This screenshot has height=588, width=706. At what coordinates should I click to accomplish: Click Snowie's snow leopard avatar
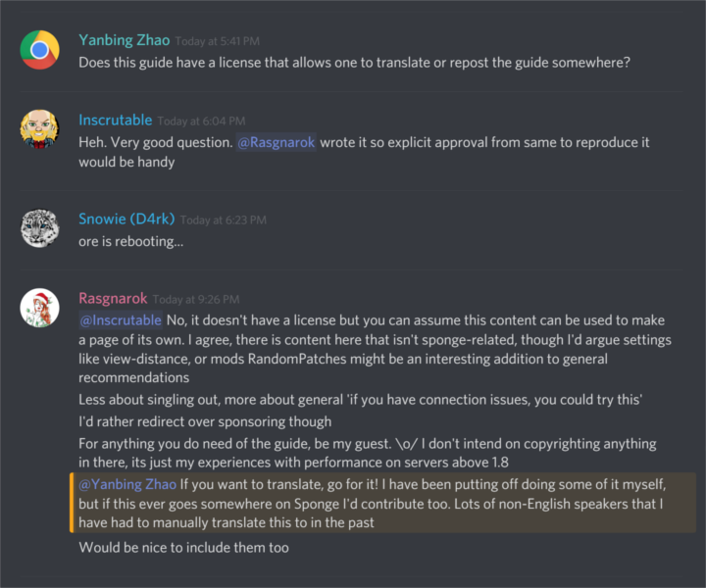39,227
